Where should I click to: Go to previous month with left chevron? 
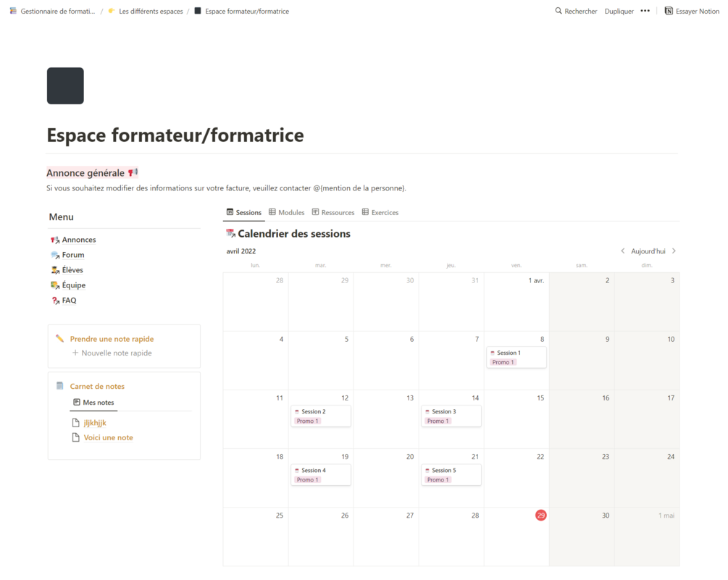pyautogui.click(x=623, y=251)
